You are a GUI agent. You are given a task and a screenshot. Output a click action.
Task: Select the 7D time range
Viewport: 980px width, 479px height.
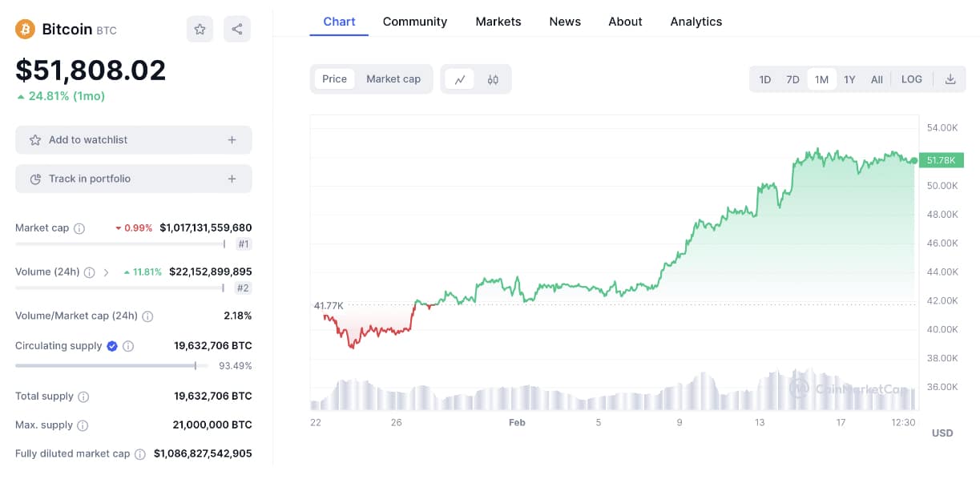(792, 79)
